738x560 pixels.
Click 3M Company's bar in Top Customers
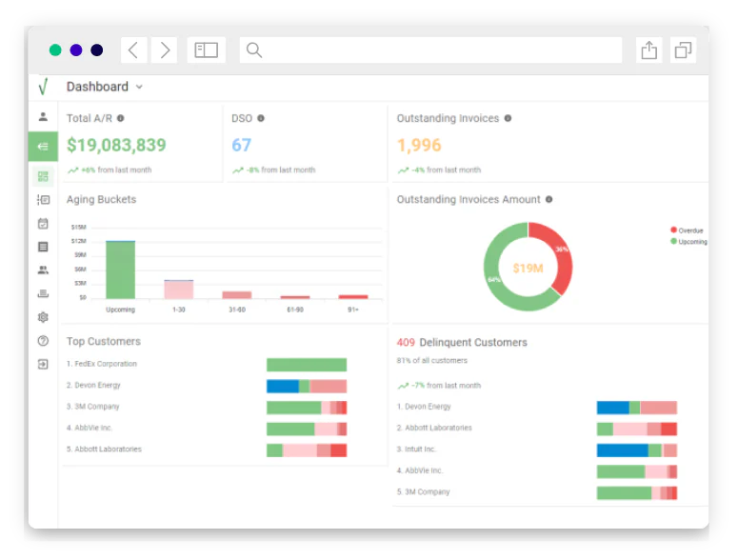tap(307, 408)
